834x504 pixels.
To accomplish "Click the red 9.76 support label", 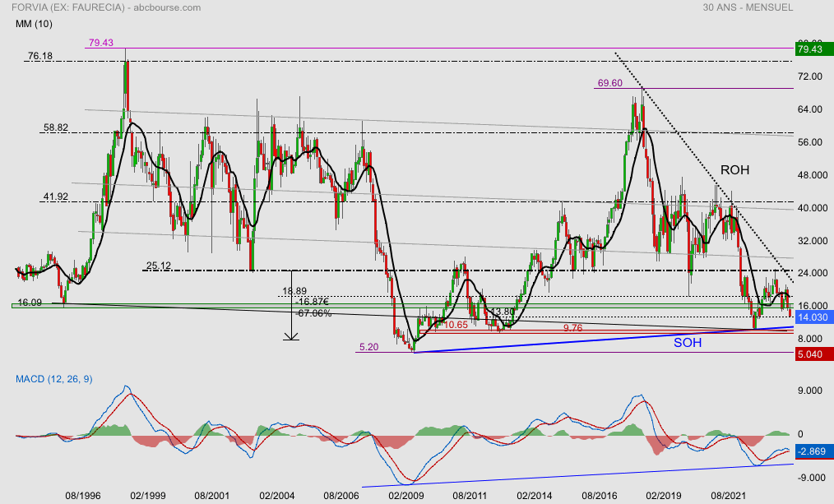I will (573, 327).
